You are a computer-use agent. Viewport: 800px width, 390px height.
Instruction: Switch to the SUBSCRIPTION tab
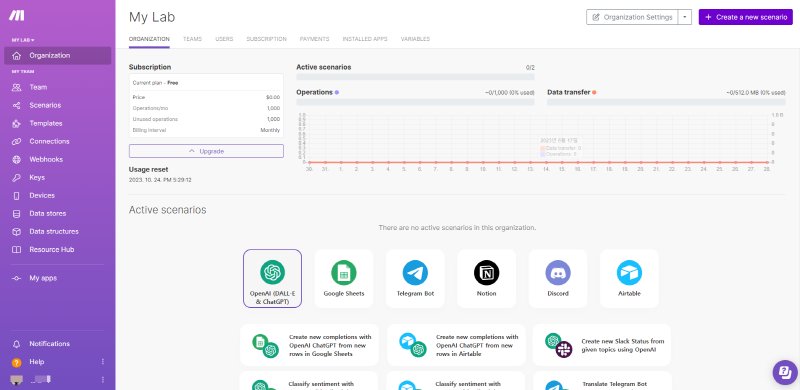click(266, 39)
